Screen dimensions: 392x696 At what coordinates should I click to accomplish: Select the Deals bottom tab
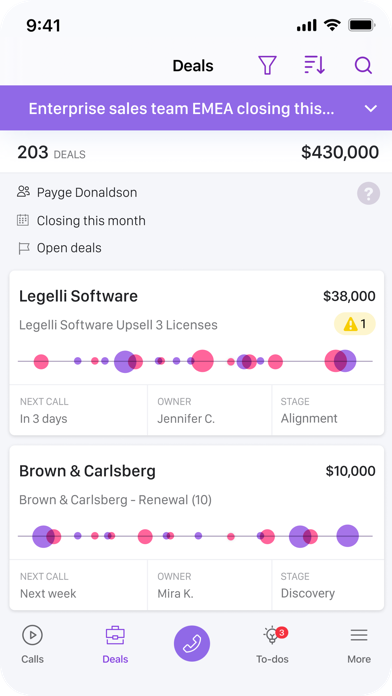coord(115,645)
